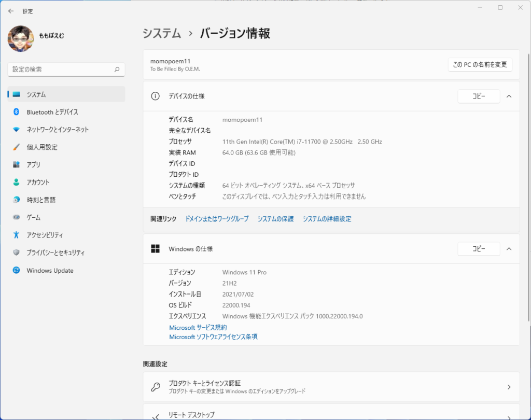Collapse the デバイスの仕様 section
The height and width of the screenshot is (420, 531).
coord(509,96)
